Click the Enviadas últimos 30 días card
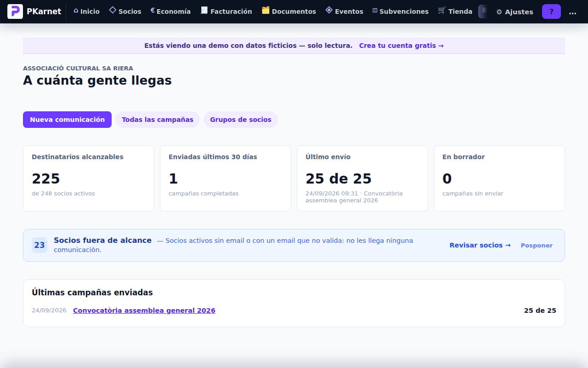Screen dimensions: 588x368 point(226,178)
